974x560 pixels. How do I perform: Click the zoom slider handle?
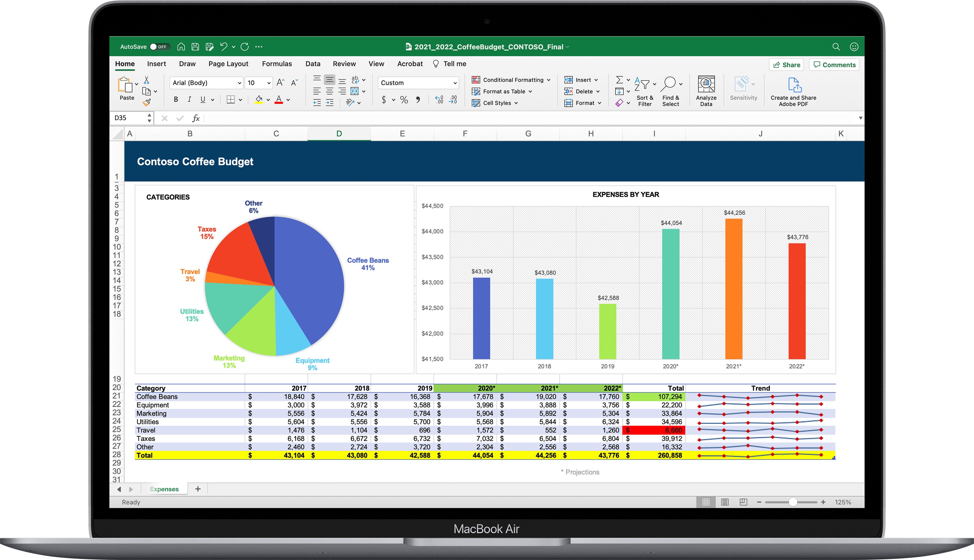(793, 502)
